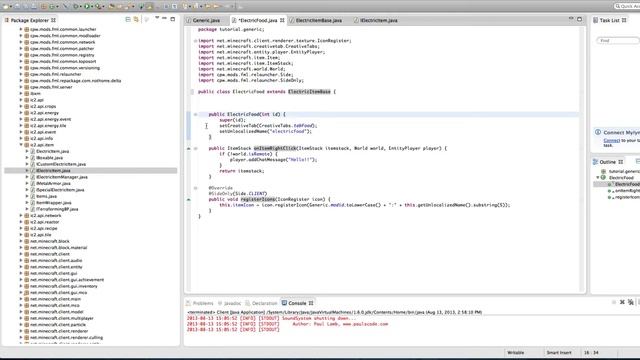This screenshot has height=360, width=640.
Task: Expand the ic2.api.network package
Action: pyautogui.click(x=21, y=216)
